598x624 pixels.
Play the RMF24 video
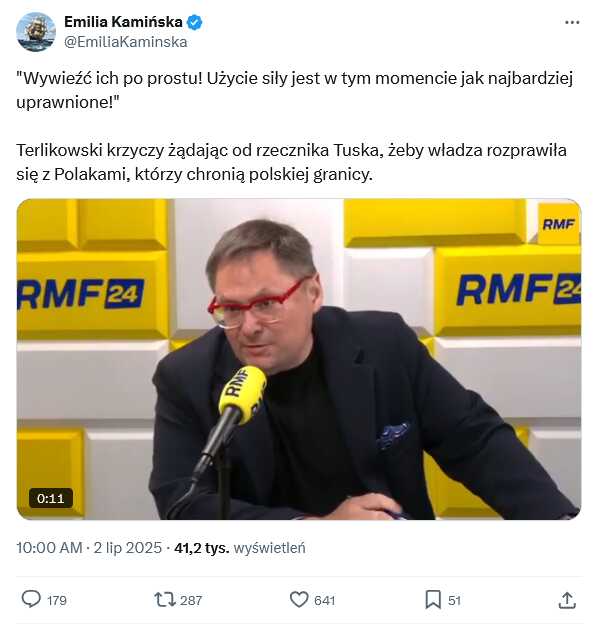[299, 359]
